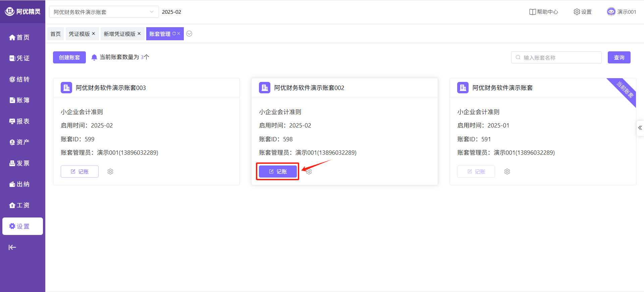
Task: Open 凭证 in the sidebar
Action: pyautogui.click(x=19, y=58)
